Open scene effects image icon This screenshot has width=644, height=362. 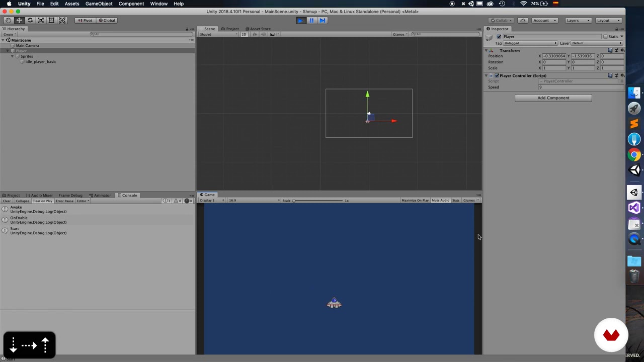click(272, 34)
